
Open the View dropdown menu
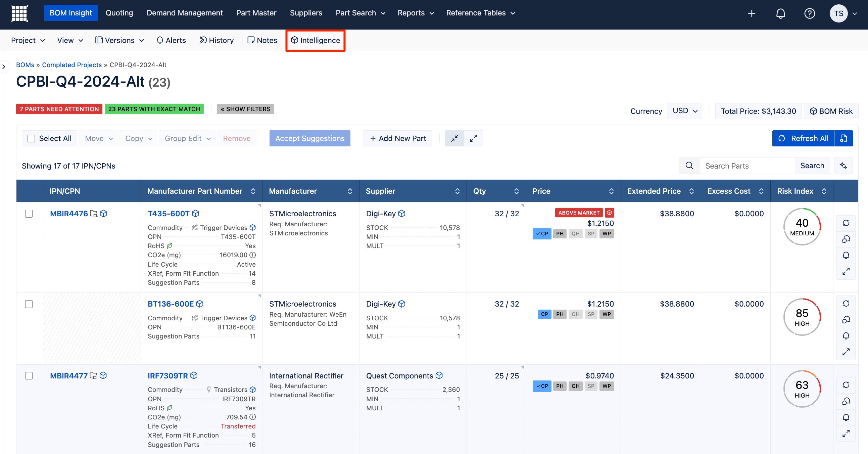coord(70,40)
